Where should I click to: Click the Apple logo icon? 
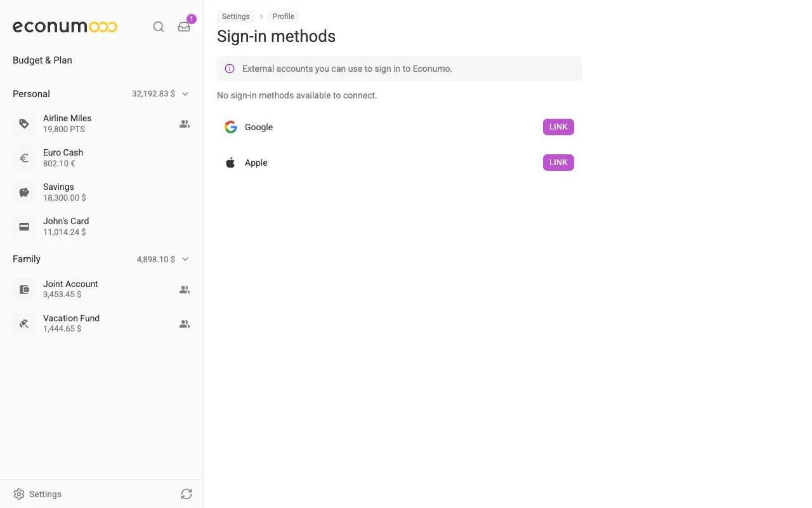tap(231, 163)
